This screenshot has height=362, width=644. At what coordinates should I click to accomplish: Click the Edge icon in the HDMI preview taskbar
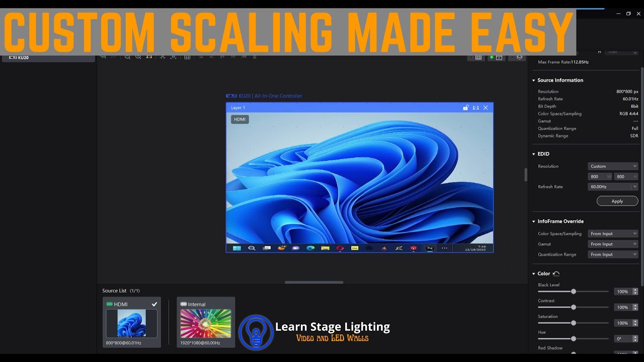point(310,248)
